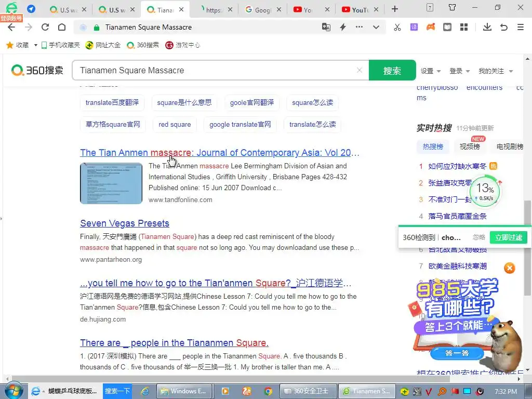
Task: Open the four-squares extensions grid icon
Action: [464, 27]
